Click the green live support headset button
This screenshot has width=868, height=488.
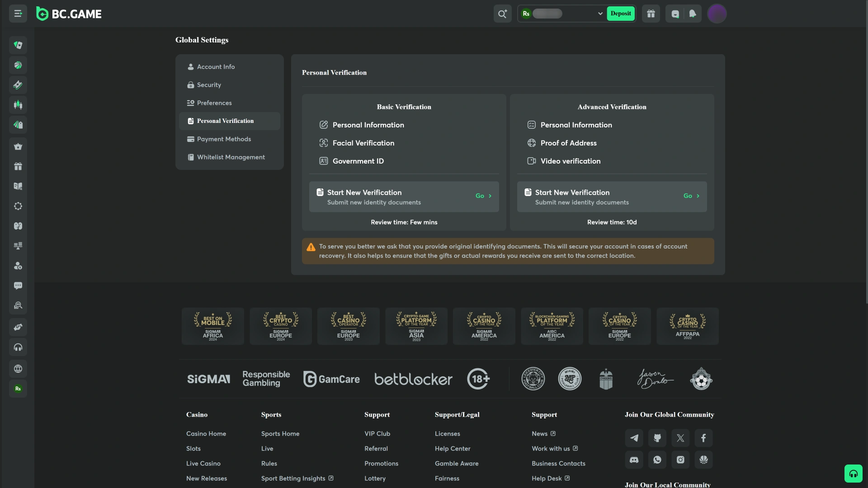853,474
